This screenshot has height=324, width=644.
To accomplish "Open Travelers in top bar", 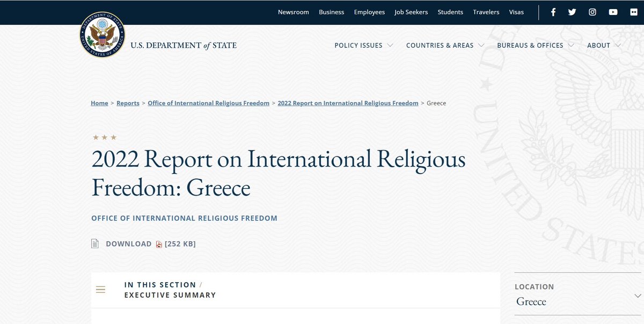I will coord(486,12).
